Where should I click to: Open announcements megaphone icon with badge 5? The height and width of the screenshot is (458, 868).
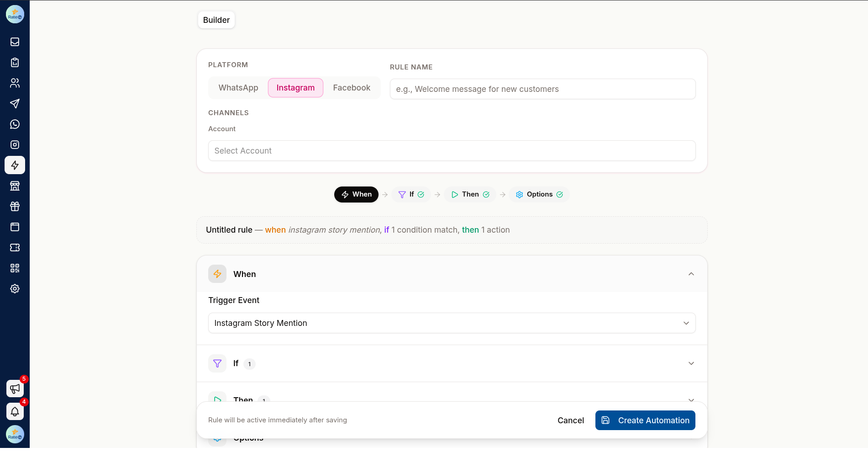15,389
